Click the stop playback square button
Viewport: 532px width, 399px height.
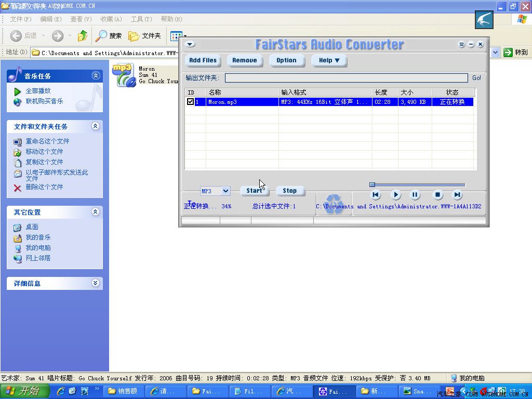pyautogui.click(x=437, y=195)
